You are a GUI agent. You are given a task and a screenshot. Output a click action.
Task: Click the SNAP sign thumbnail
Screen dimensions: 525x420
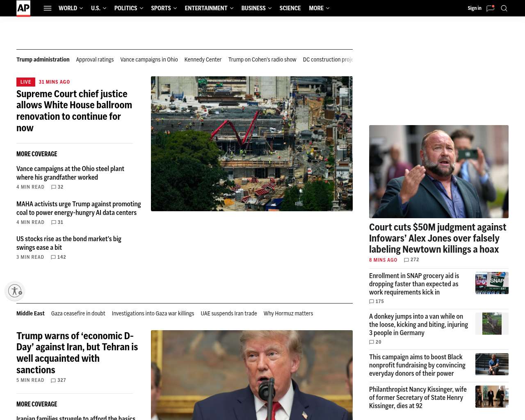coord(492,283)
